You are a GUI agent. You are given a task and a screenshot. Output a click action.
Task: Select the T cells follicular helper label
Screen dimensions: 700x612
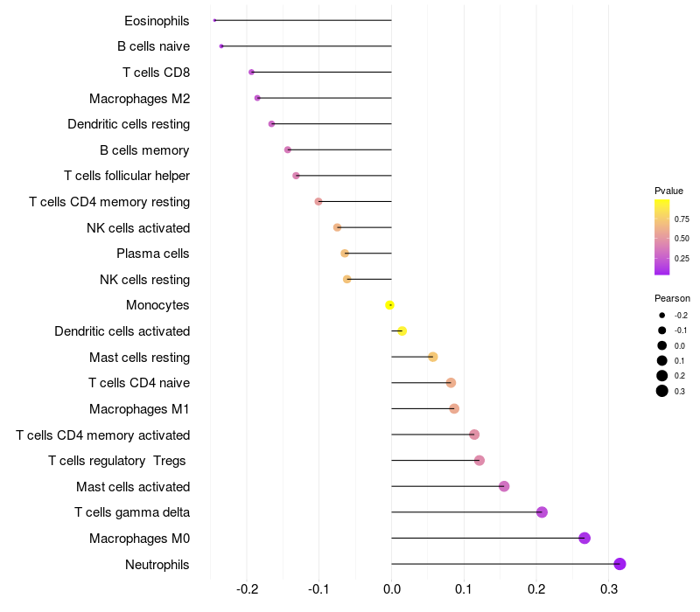(x=127, y=176)
